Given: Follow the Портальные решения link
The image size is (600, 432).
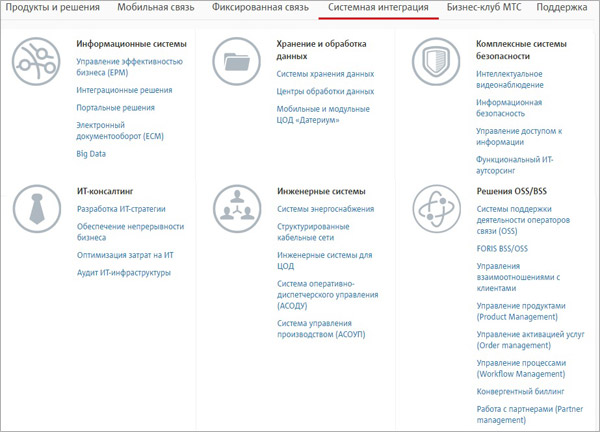Looking at the screenshot, I should [116, 108].
